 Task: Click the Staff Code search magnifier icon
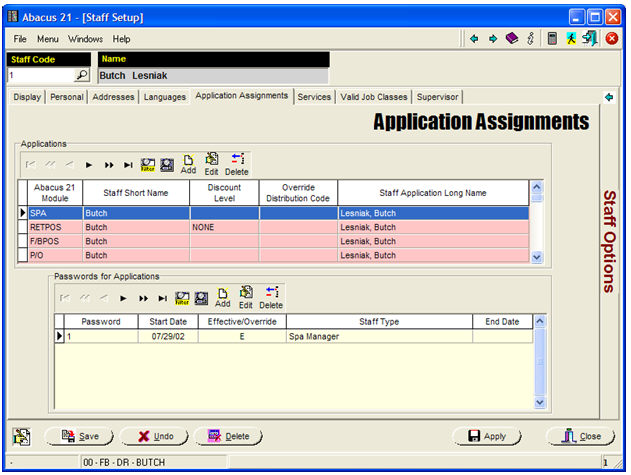[x=82, y=75]
